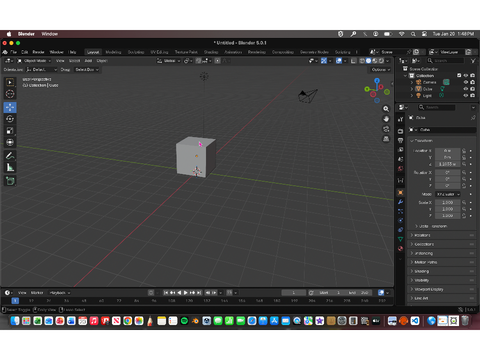The image size is (480, 360).
Task: Select the Annotate pencil tool
Action: tap(10, 156)
